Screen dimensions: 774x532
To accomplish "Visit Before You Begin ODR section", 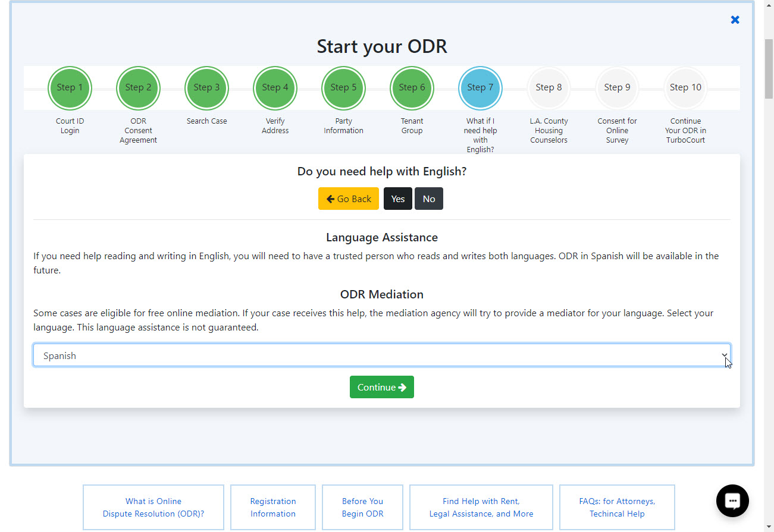I will pyautogui.click(x=362, y=506).
